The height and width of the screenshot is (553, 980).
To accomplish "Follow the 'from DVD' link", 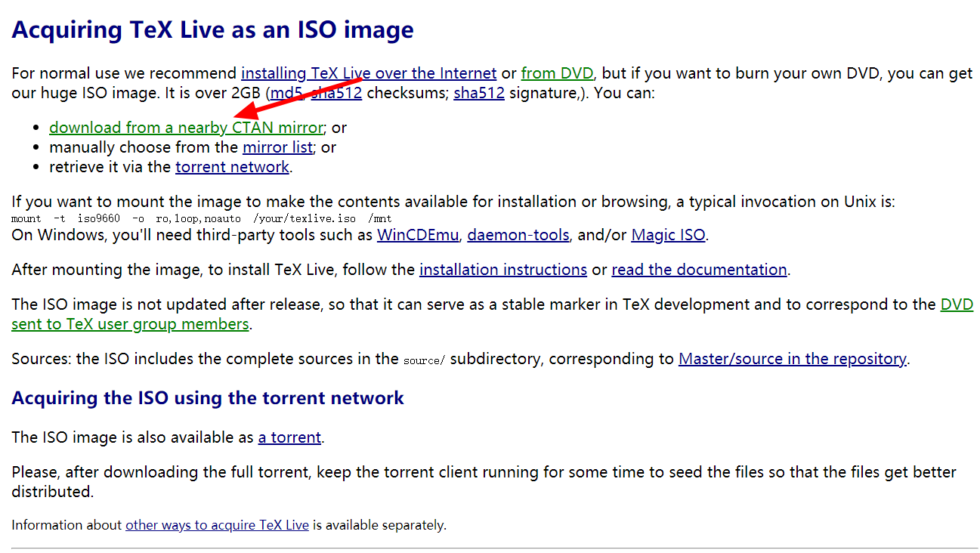I will click(558, 73).
